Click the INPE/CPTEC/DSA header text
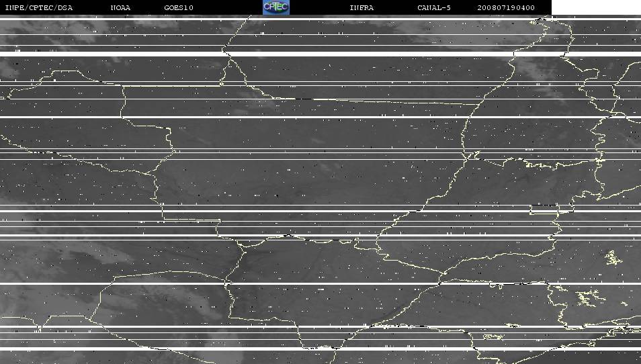This screenshot has width=641, height=364. pos(39,8)
